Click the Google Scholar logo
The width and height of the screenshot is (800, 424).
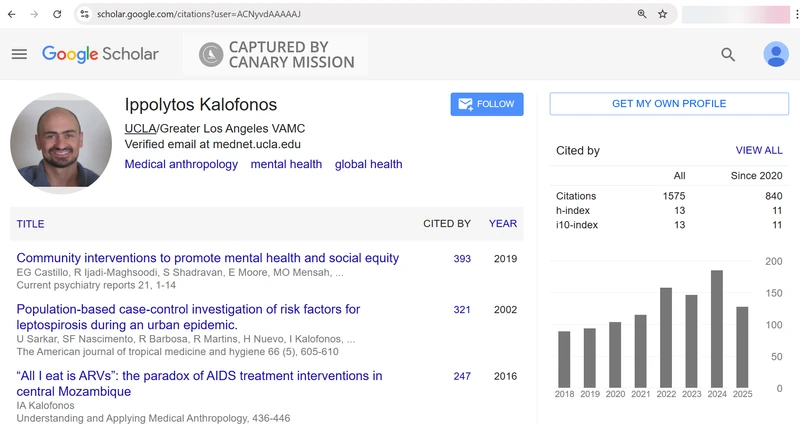coord(100,54)
